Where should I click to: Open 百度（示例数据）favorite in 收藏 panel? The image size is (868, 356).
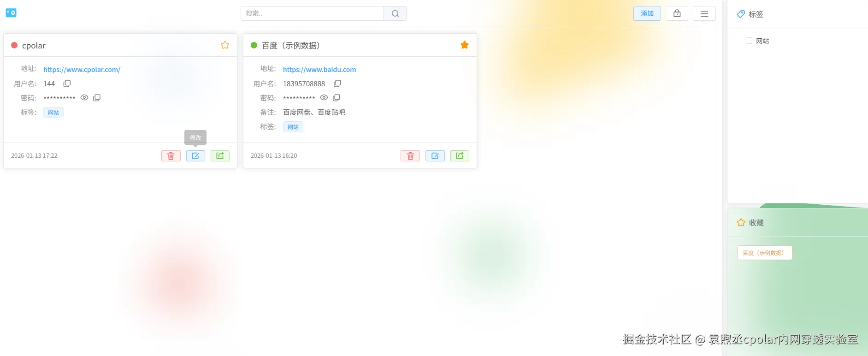pos(764,253)
